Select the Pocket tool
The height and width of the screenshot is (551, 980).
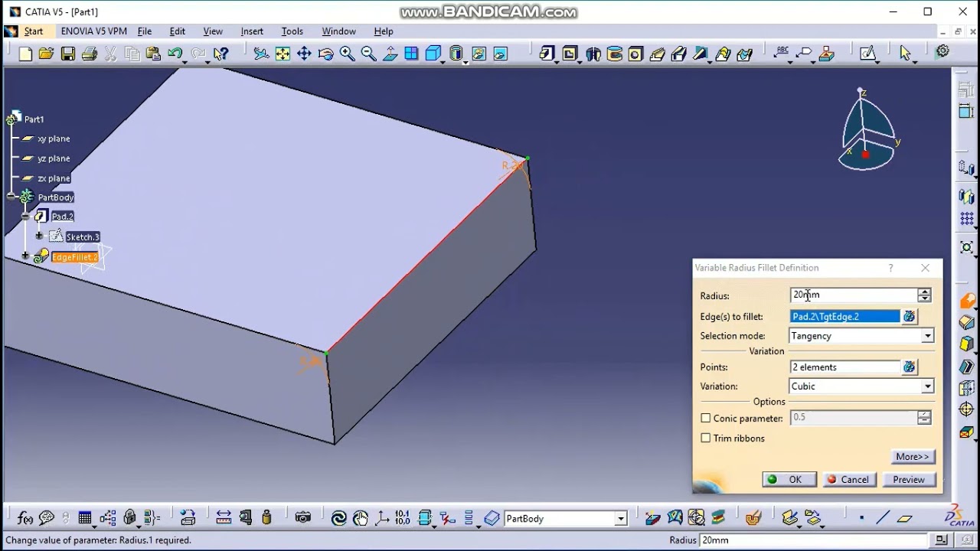[x=570, y=54]
